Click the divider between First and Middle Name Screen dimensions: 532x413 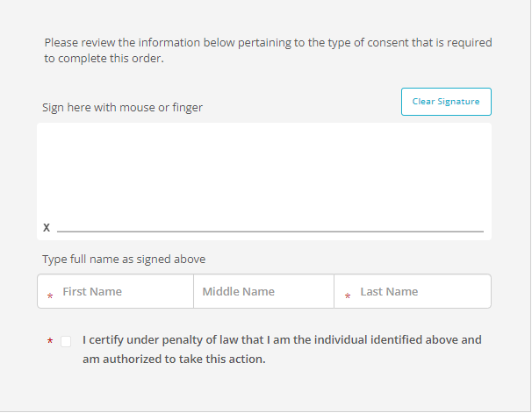[x=193, y=291]
